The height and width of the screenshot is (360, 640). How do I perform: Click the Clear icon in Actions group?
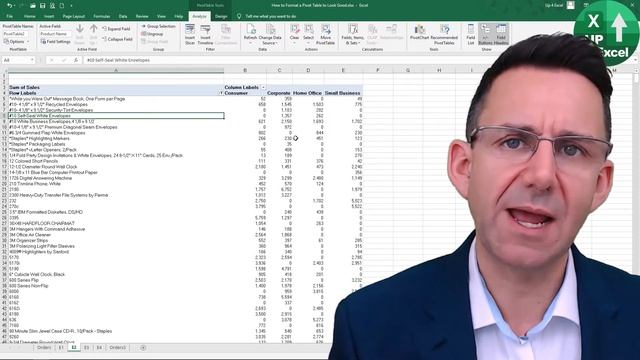pyautogui.click(x=294, y=35)
